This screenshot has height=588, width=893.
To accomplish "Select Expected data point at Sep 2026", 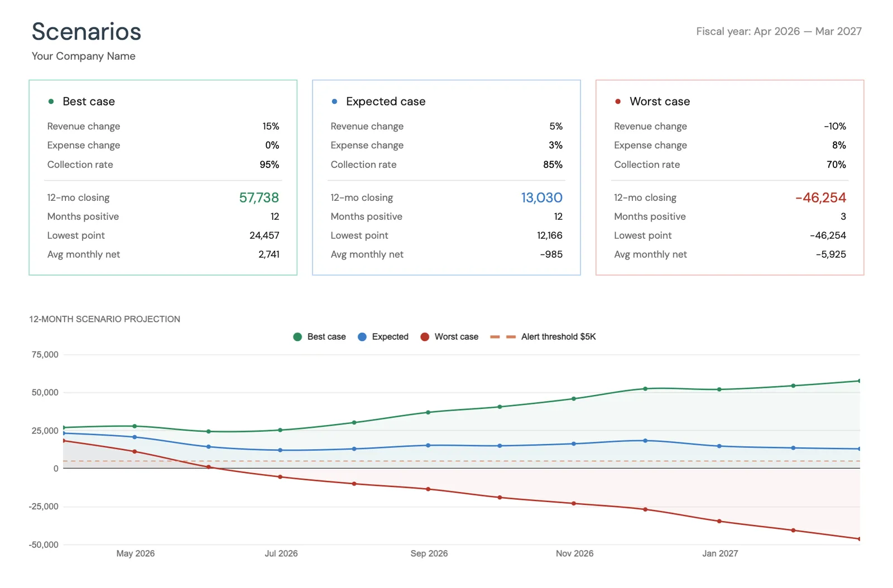I will pyautogui.click(x=428, y=445).
